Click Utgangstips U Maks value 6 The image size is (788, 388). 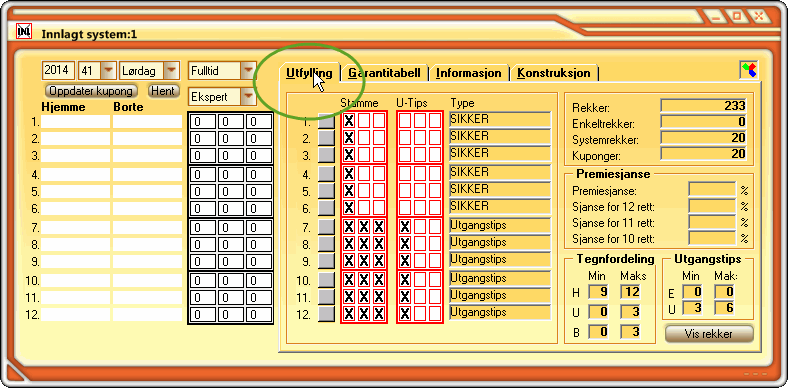pyautogui.click(x=724, y=308)
